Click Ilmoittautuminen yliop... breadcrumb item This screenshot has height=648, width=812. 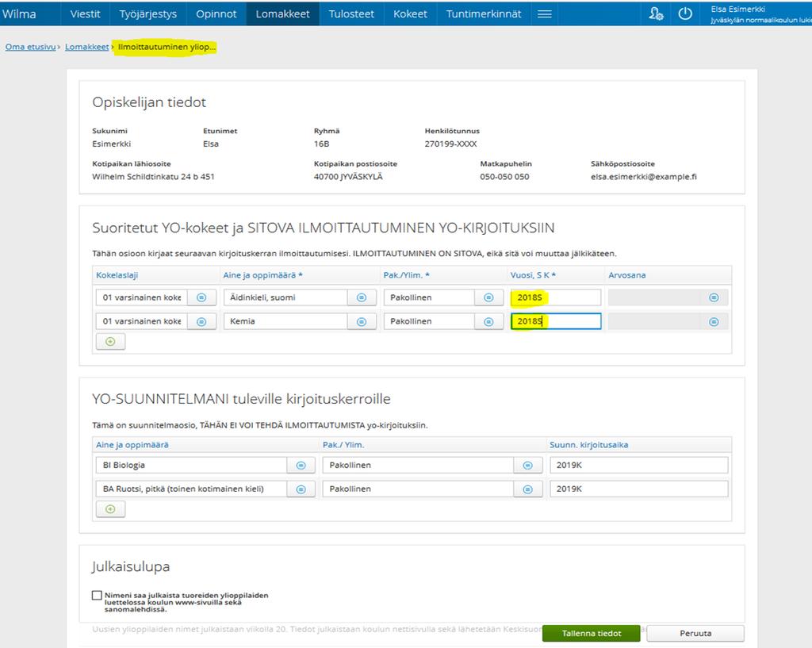tap(167, 47)
